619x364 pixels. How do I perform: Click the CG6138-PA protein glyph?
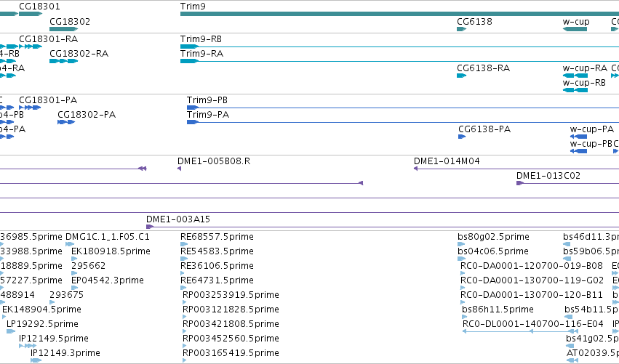[462, 137]
